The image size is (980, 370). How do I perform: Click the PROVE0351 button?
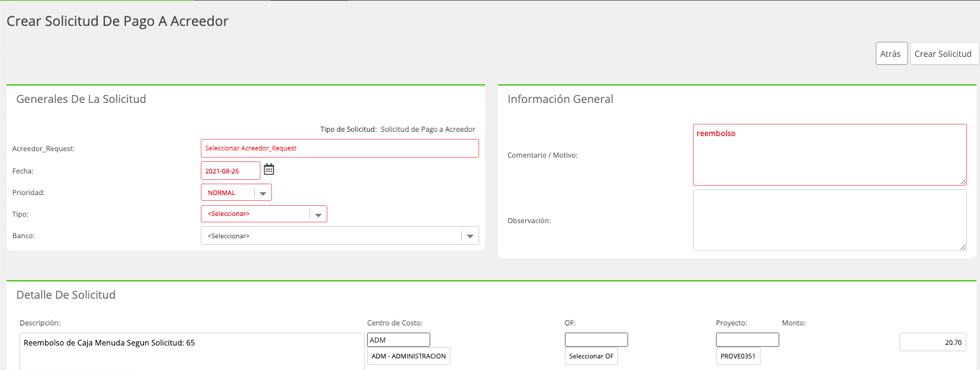tap(738, 356)
